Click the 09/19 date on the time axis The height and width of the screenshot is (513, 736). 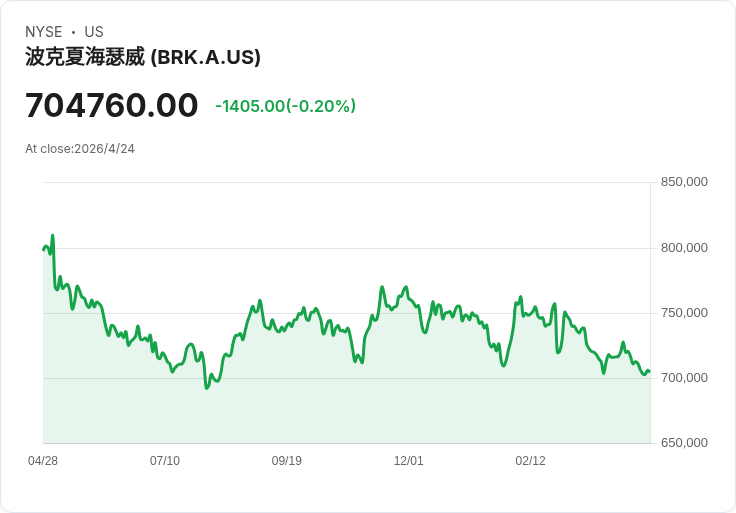[x=287, y=461]
